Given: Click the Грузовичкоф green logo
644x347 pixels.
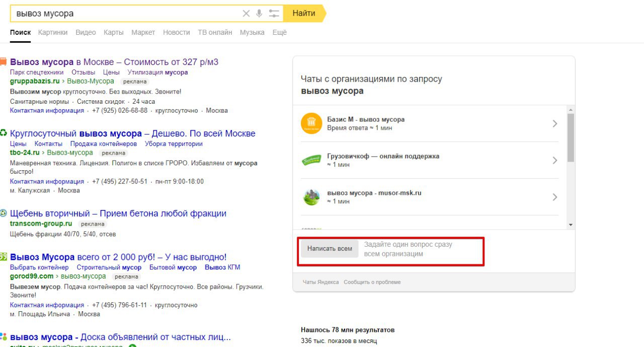Looking at the screenshot, I should pyautogui.click(x=311, y=160).
